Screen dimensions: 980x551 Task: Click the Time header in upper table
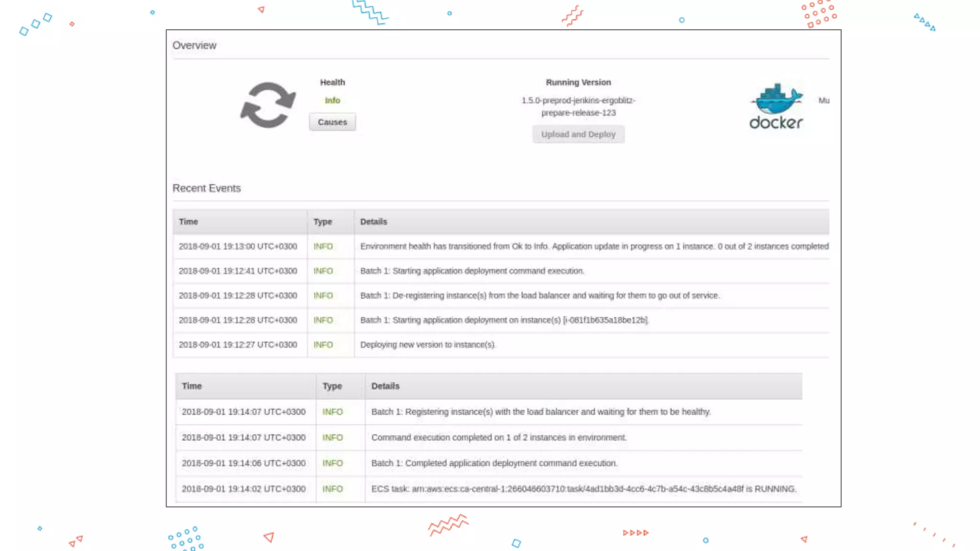(189, 221)
